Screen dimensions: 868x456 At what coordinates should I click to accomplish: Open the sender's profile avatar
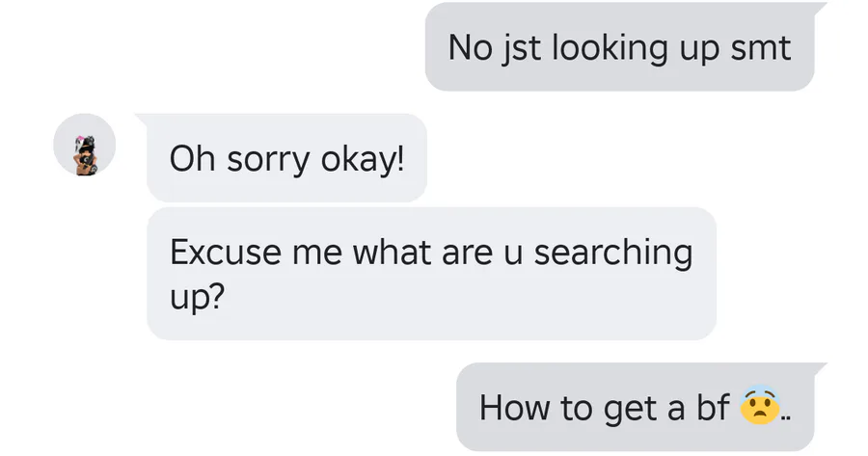85,146
